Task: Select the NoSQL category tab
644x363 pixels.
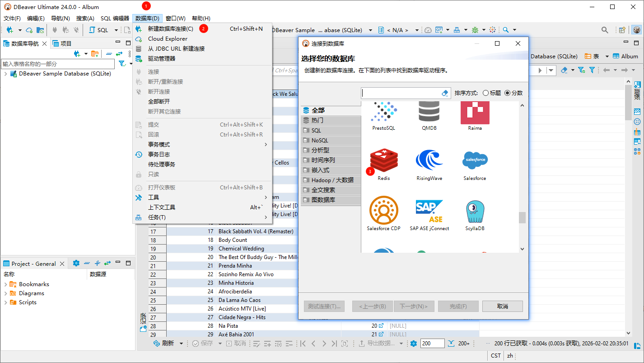Action: click(x=331, y=141)
